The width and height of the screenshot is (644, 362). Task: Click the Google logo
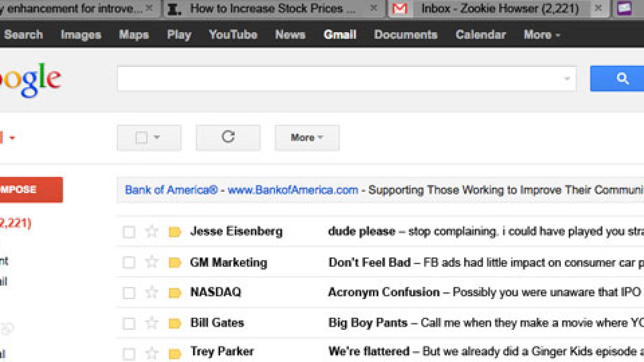tap(30, 80)
